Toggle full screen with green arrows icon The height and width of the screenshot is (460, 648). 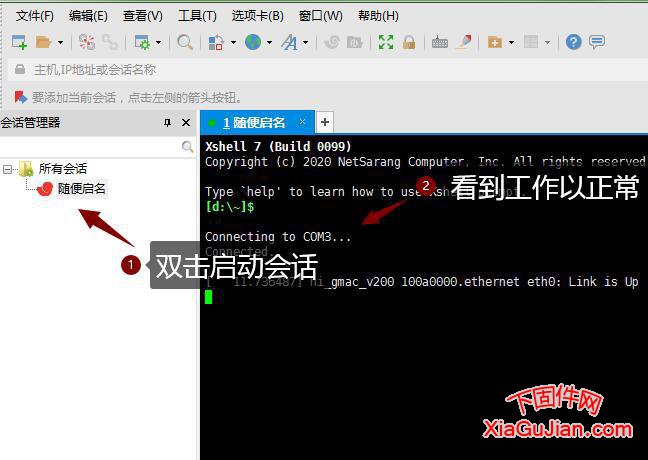[x=386, y=42]
